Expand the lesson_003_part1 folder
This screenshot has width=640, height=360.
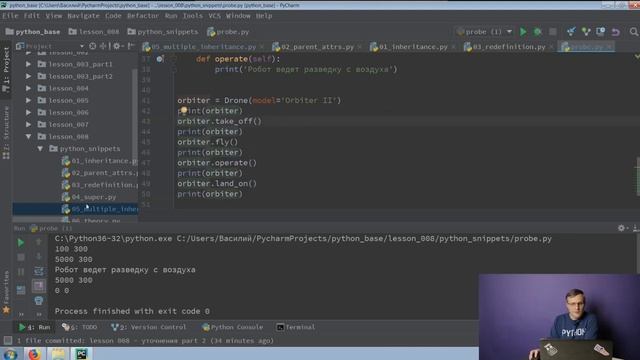tap(28, 64)
